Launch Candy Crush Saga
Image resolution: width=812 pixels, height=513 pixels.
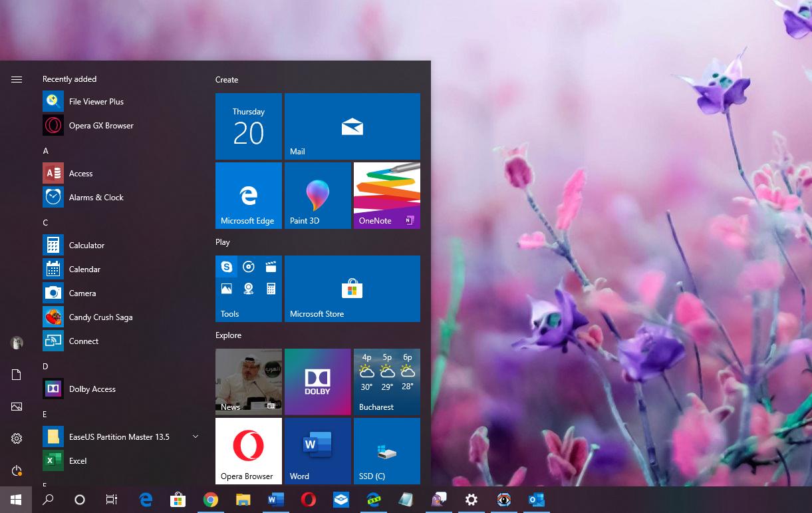121,317
